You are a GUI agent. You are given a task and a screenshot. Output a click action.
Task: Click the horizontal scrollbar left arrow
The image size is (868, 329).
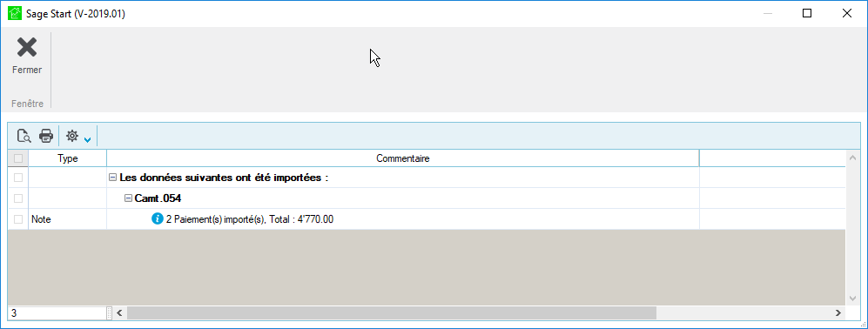click(x=119, y=313)
